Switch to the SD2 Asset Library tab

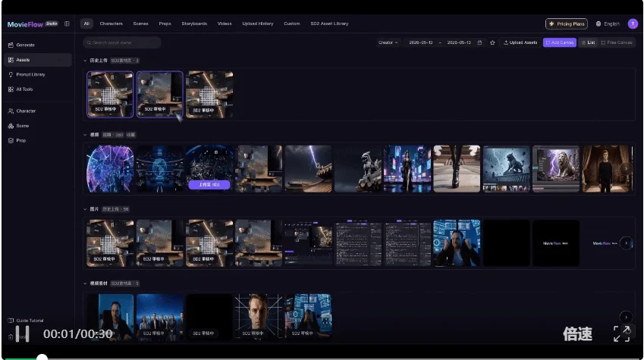pyautogui.click(x=329, y=23)
